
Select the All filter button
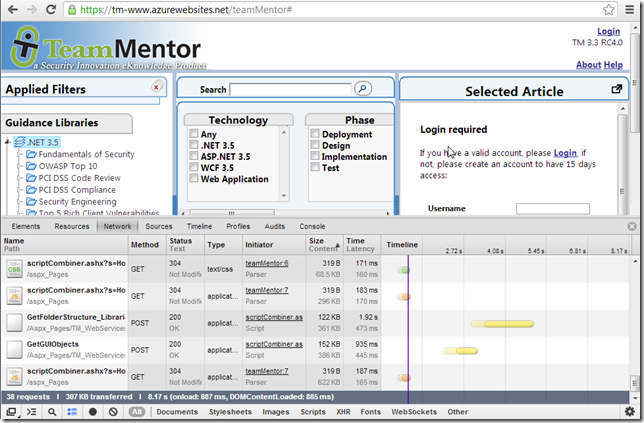pos(137,412)
